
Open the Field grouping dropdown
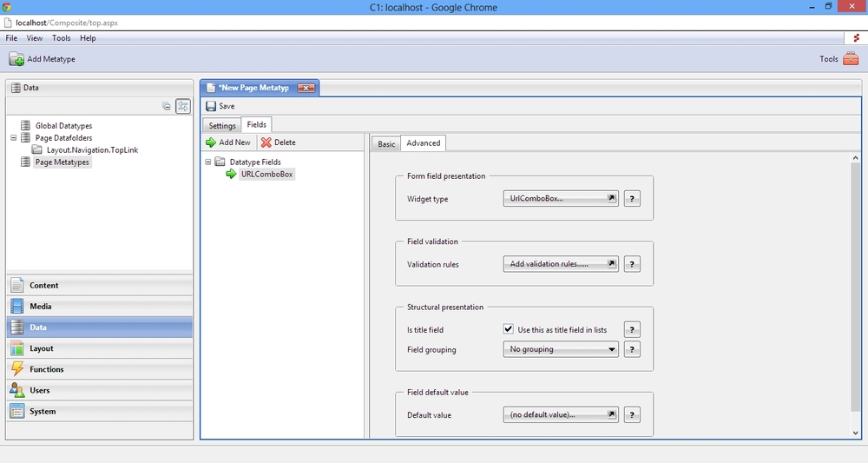coord(561,349)
